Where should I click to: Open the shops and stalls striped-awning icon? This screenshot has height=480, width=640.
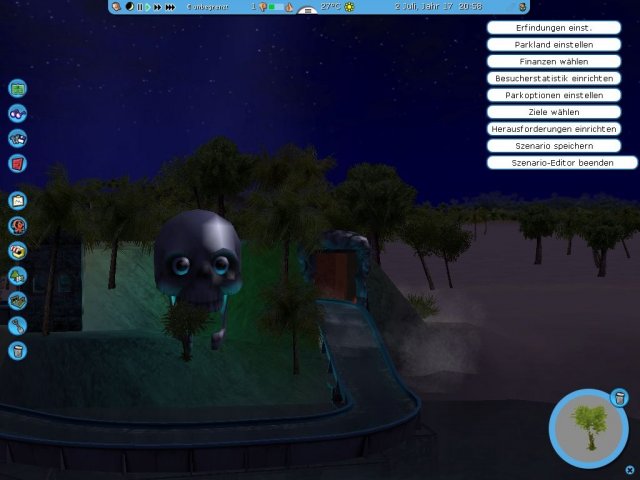(x=17, y=251)
